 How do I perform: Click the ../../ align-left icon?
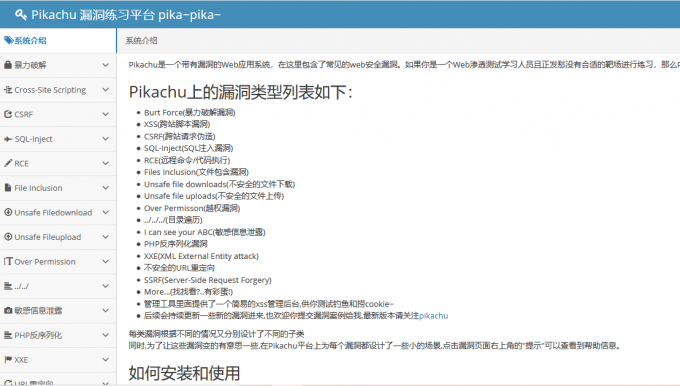[8, 286]
